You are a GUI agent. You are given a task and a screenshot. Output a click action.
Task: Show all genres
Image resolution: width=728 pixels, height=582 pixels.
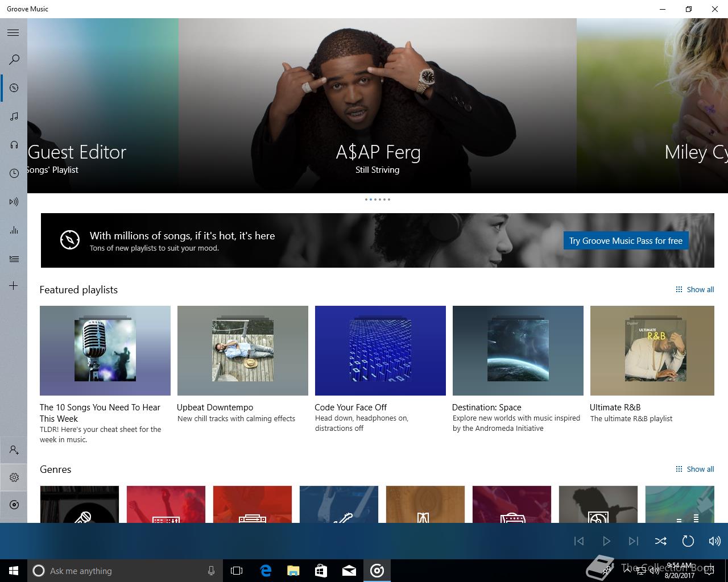(x=694, y=469)
